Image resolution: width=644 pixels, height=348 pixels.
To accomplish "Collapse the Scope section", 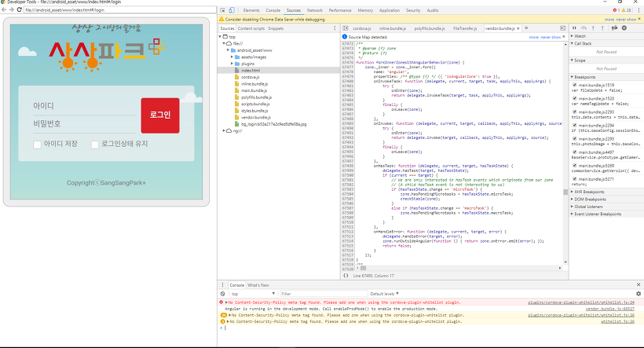I will click(x=606, y=60).
